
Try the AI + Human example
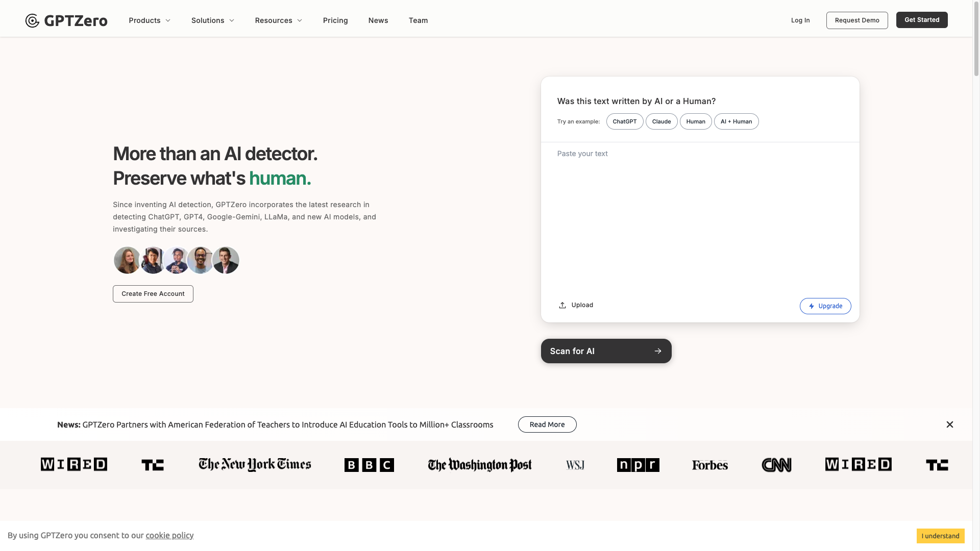pos(736,121)
